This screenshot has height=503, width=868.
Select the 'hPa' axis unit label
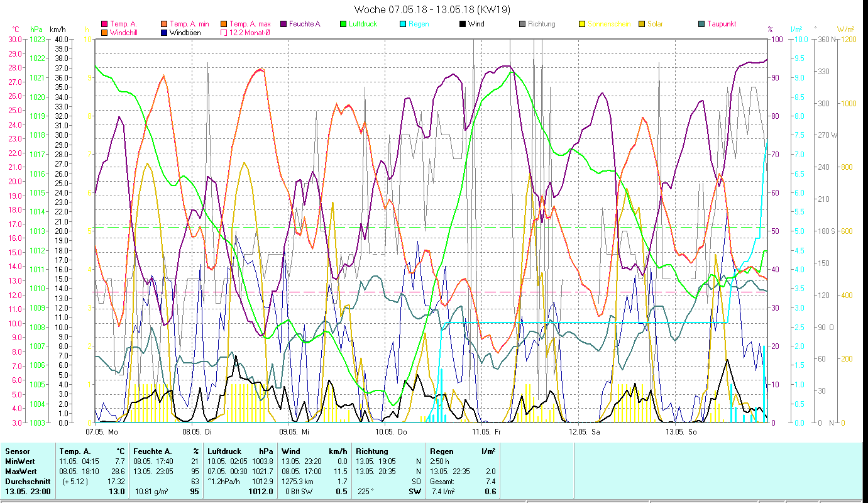(x=36, y=30)
